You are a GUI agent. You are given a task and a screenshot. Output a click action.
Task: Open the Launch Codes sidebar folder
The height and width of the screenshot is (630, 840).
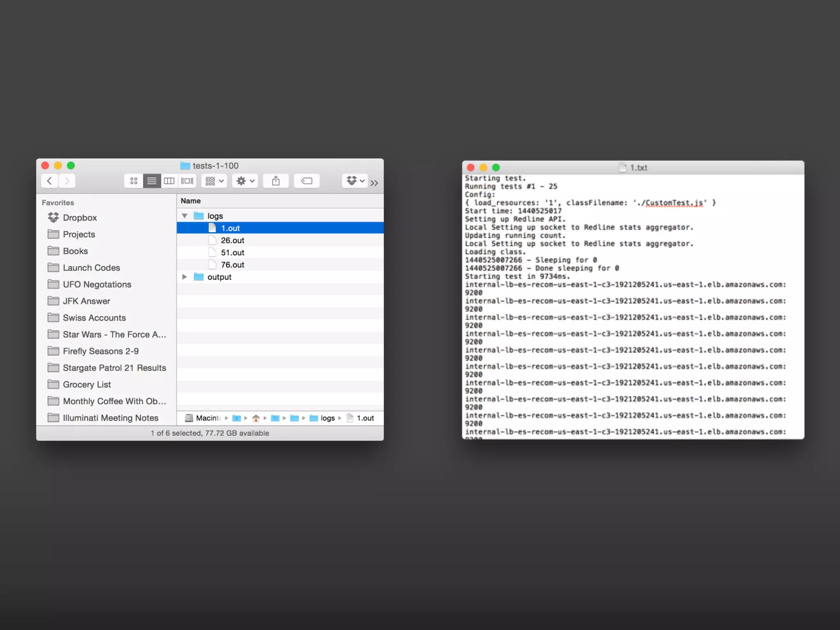pos(91,268)
